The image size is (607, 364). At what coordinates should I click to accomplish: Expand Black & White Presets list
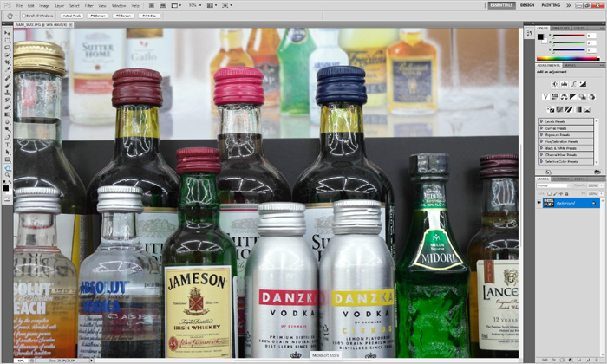click(542, 148)
